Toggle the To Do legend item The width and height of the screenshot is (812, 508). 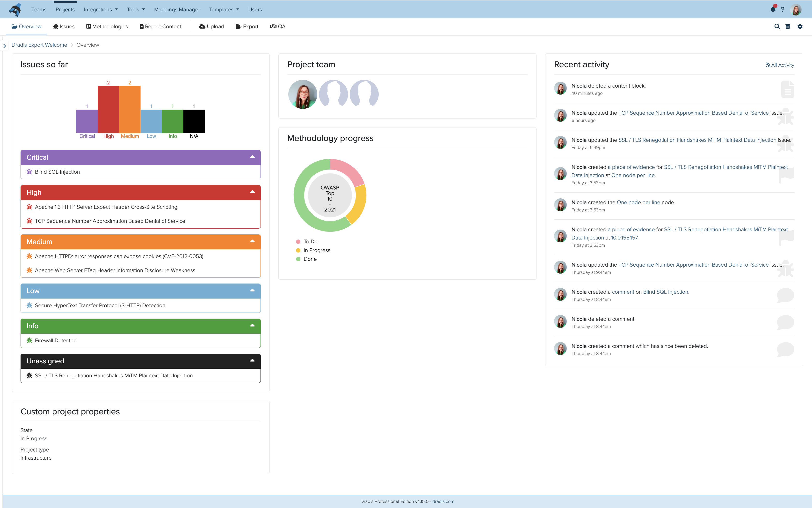307,242
